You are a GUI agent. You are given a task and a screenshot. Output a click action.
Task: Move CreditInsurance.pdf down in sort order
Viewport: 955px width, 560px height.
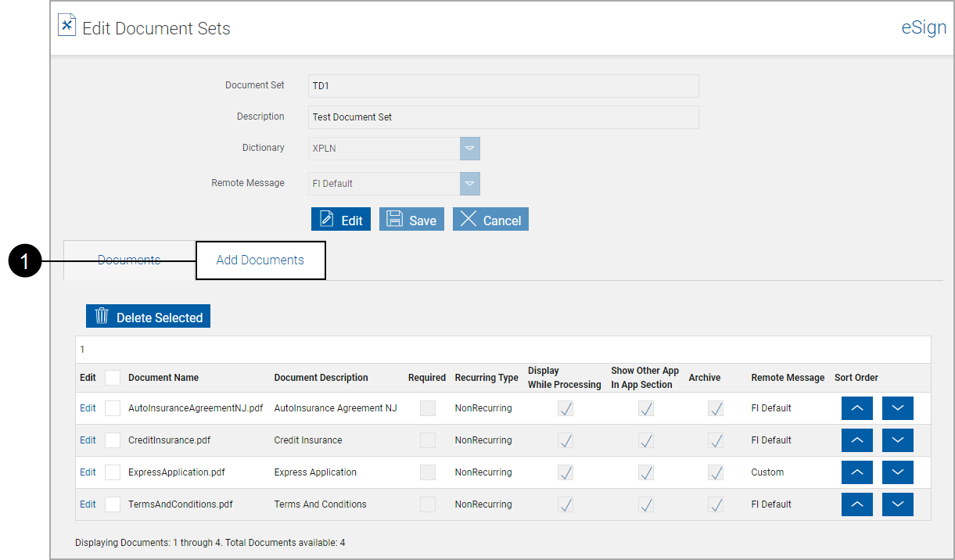(897, 440)
